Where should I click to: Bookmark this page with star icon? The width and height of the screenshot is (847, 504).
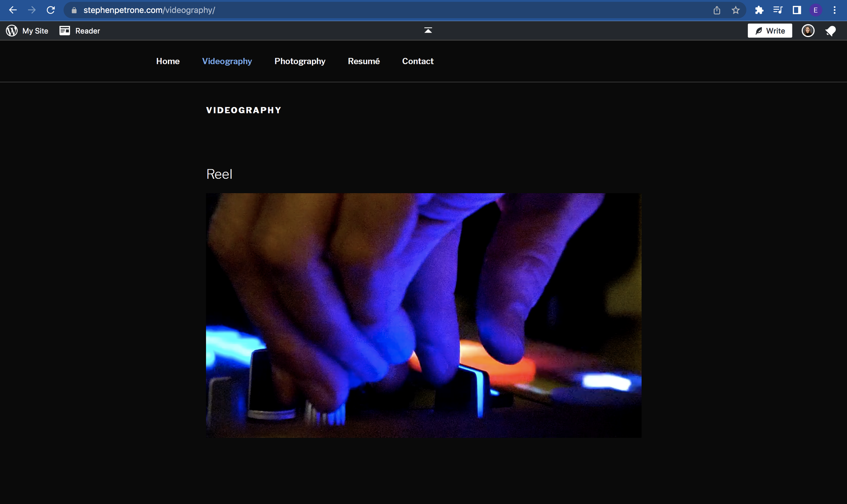click(736, 10)
